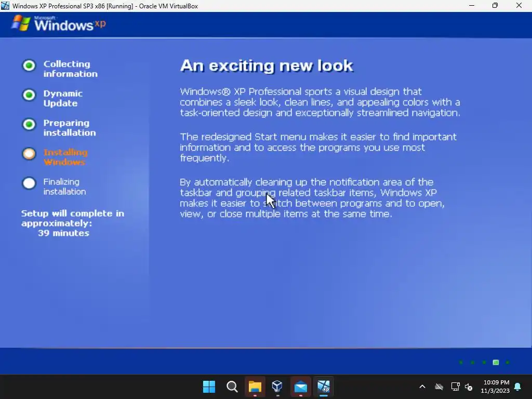Screen dimensions: 532x399
Task: Click the setup progress dots indicator
Action: click(x=484, y=362)
